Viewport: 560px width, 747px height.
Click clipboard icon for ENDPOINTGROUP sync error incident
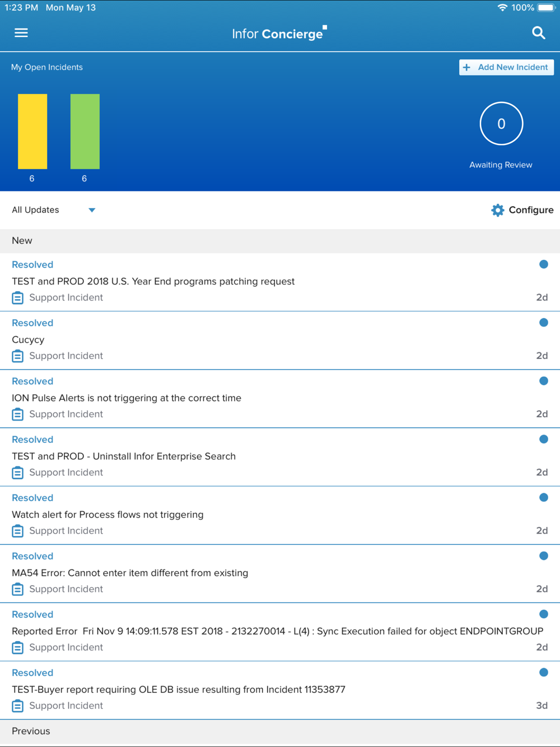pos(18,647)
